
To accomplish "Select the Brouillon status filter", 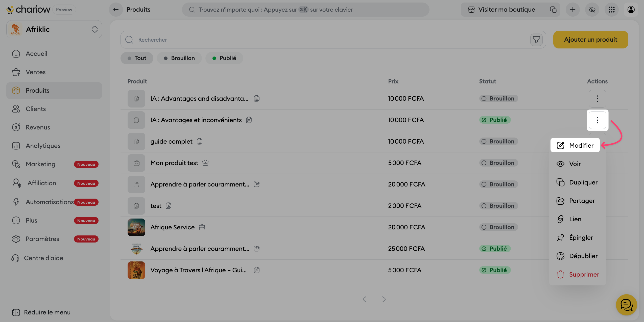I will [x=179, y=58].
